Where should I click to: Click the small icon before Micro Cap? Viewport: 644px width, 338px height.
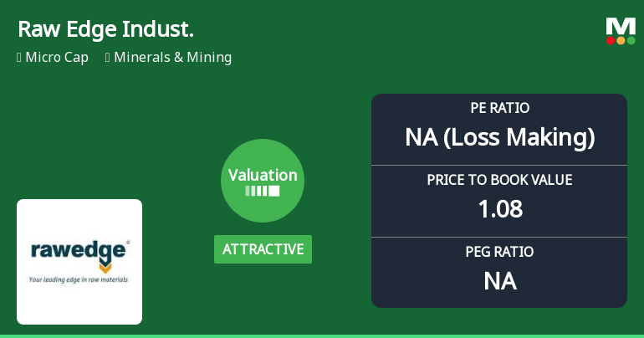point(19,58)
